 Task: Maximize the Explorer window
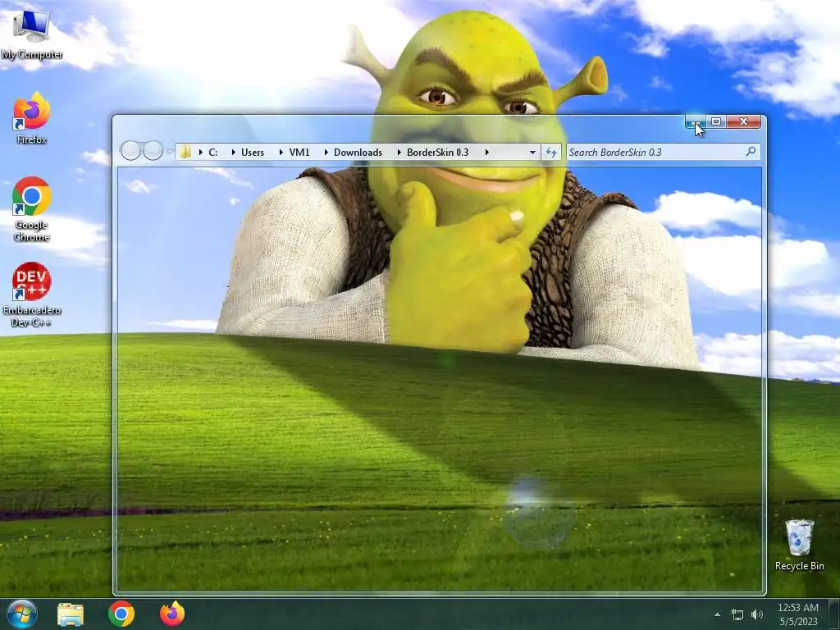[715, 121]
